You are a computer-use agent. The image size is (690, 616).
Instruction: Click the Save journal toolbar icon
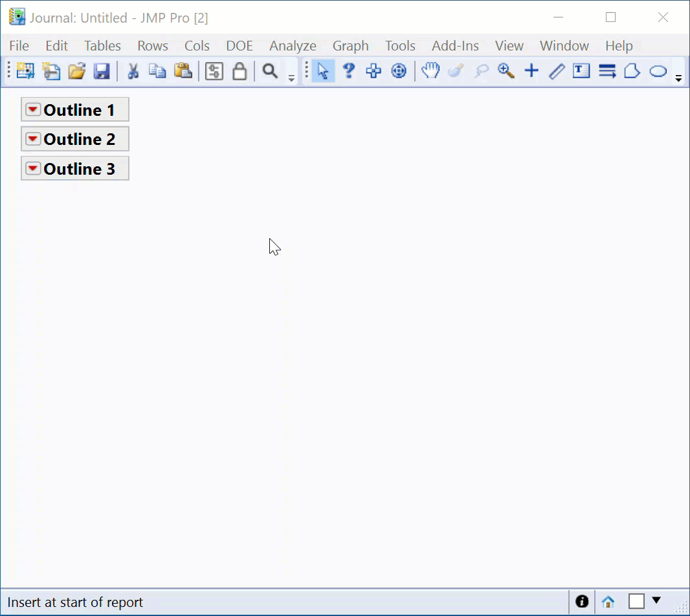(x=102, y=71)
